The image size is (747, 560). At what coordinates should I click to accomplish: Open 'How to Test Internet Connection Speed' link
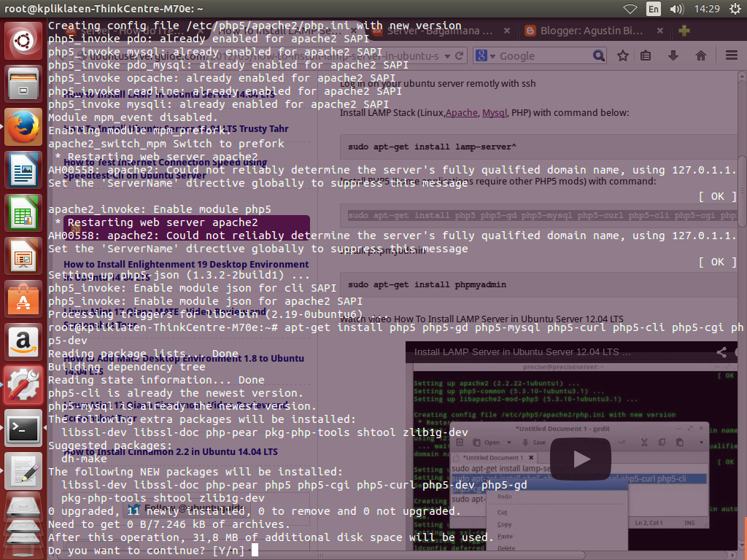165,168
